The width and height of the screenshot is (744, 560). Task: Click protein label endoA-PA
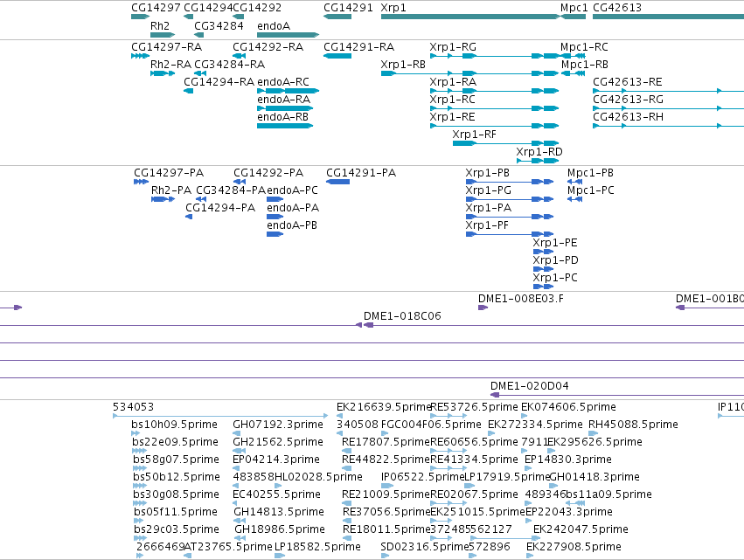tap(293, 209)
